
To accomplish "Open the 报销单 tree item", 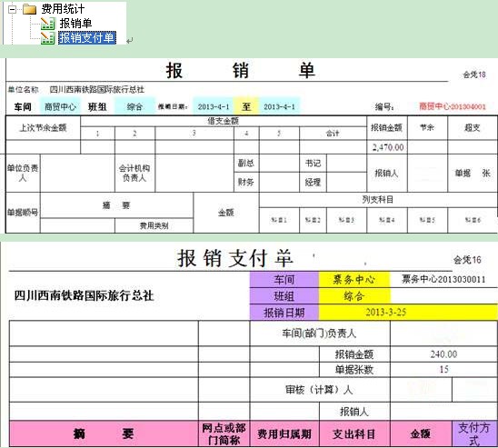I will pyautogui.click(x=75, y=24).
